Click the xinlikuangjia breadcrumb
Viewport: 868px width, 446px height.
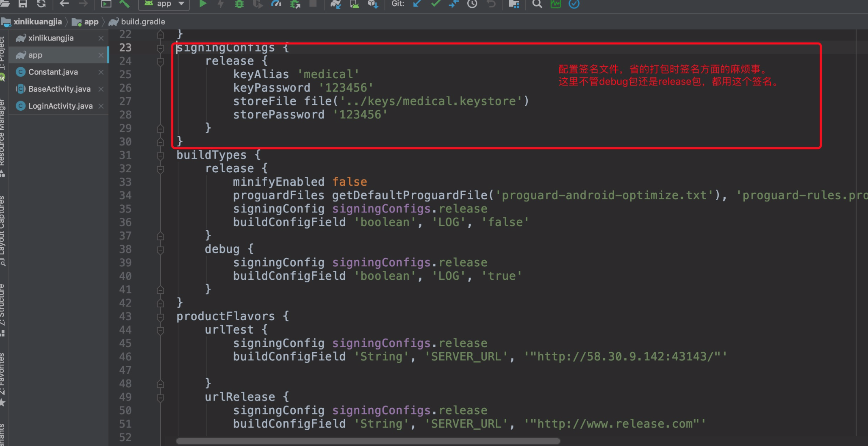pyautogui.click(x=37, y=22)
